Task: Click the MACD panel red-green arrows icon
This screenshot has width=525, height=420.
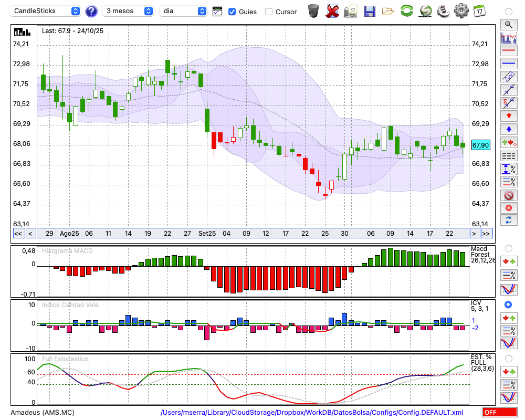Action: (x=509, y=261)
